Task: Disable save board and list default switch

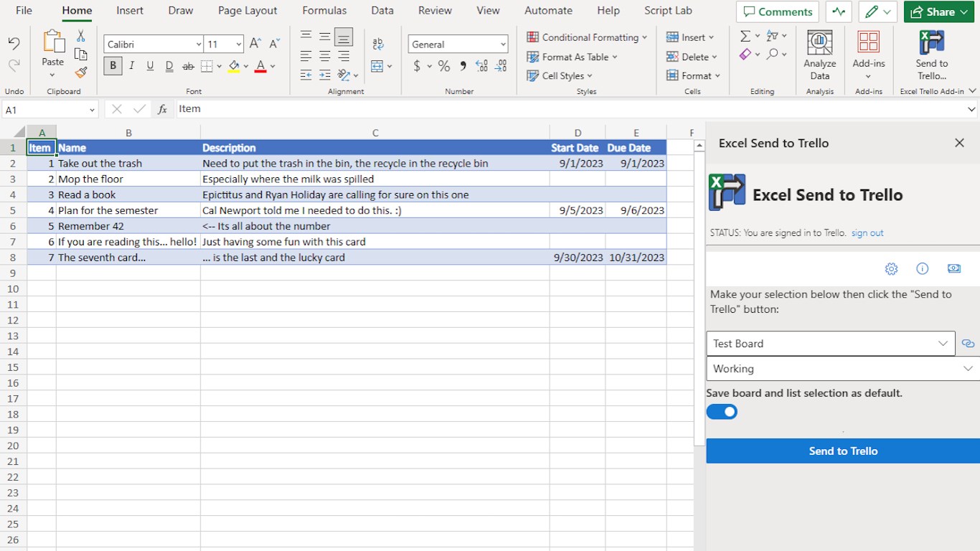Action: pos(722,412)
